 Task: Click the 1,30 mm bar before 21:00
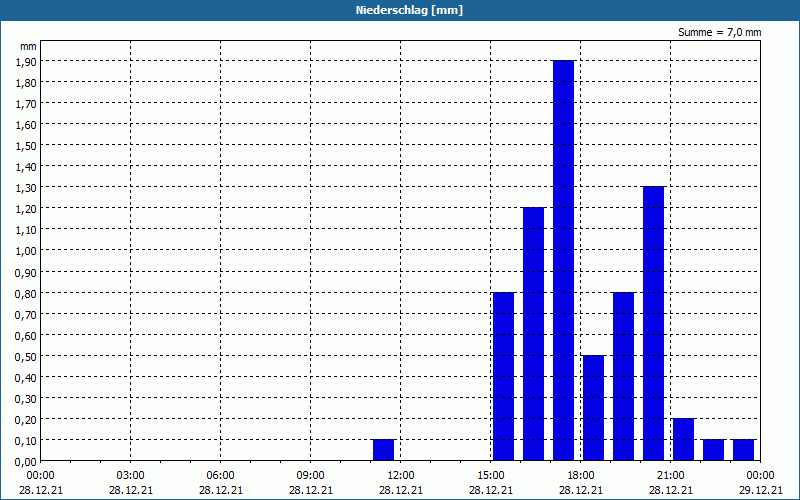(x=654, y=323)
